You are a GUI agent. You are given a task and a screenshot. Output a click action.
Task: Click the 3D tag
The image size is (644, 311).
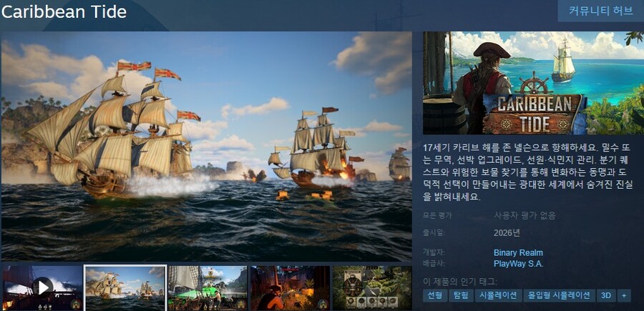(x=606, y=295)
